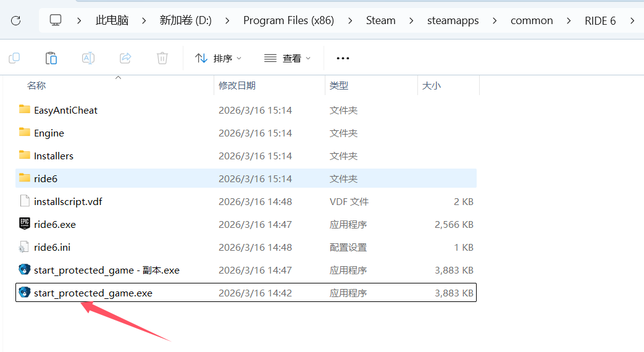Viewport: 644px width, 352px height.
Task: Sort by 修改日期 column header
Action: pos(237,86)
